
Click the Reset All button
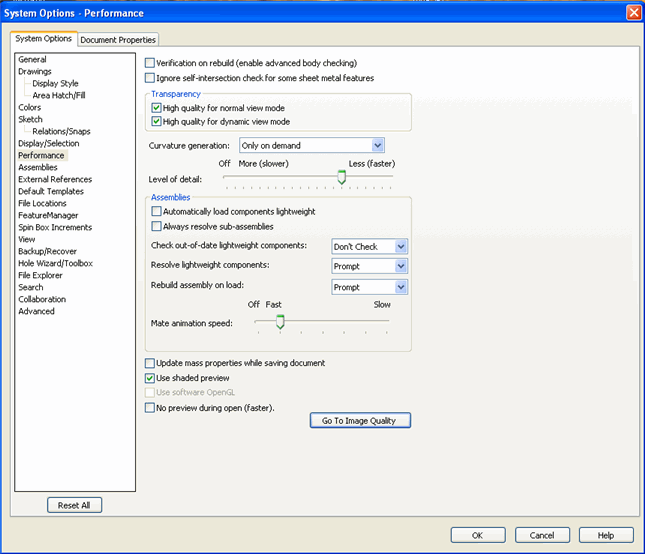74,505
